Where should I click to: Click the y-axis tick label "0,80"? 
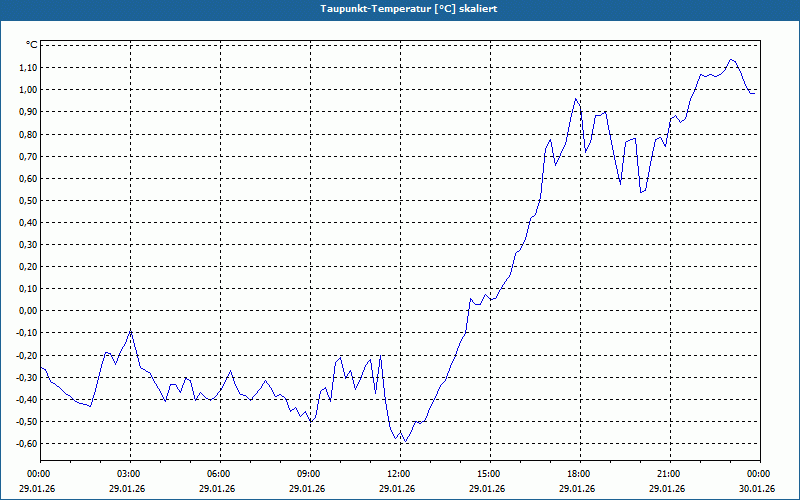pos(29,134)
